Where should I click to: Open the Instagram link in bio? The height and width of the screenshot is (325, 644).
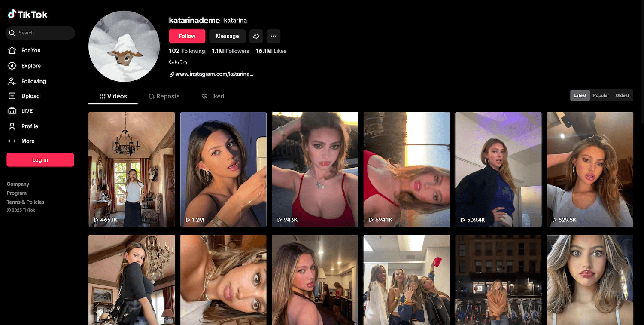[214, 74]
